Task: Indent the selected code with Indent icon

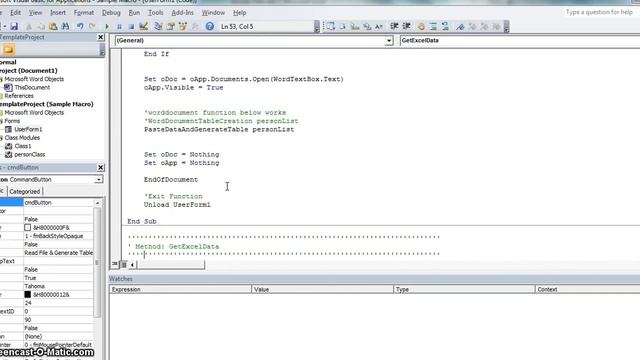Action: [x=394, y=27]
